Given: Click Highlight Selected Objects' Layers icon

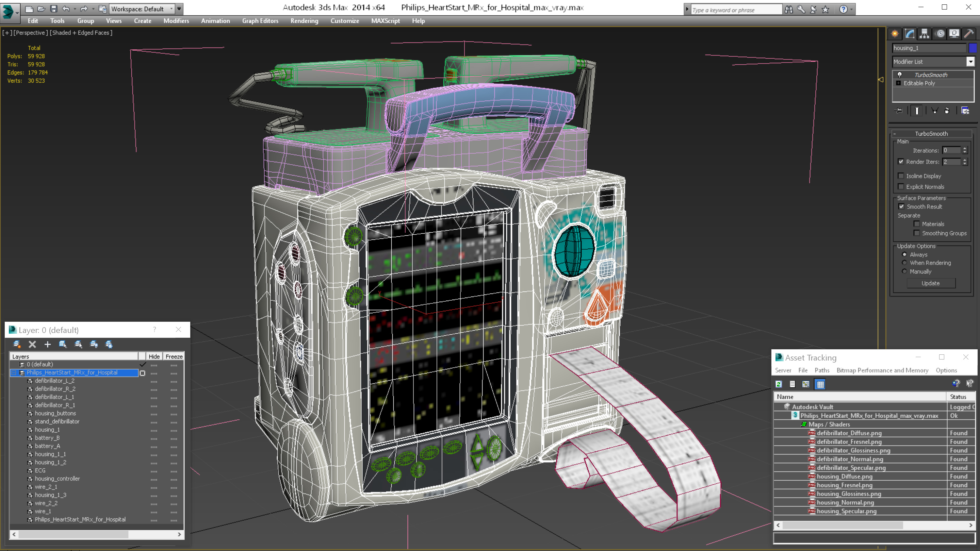Looking at the screenshot, I should (78, 344).
